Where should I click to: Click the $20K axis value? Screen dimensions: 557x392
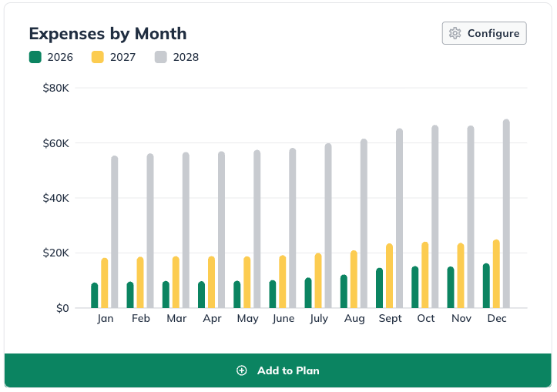pyautogui.click(x=55, y=253)
